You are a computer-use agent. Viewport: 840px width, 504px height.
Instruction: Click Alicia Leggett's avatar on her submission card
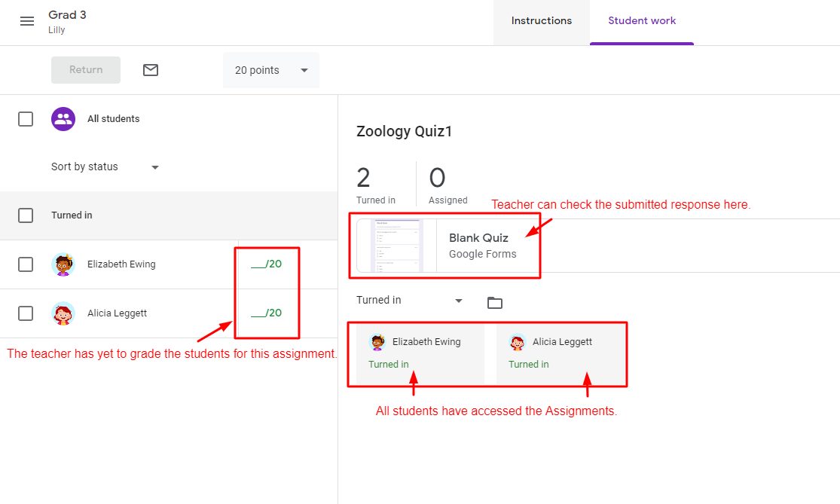(517, 341)
